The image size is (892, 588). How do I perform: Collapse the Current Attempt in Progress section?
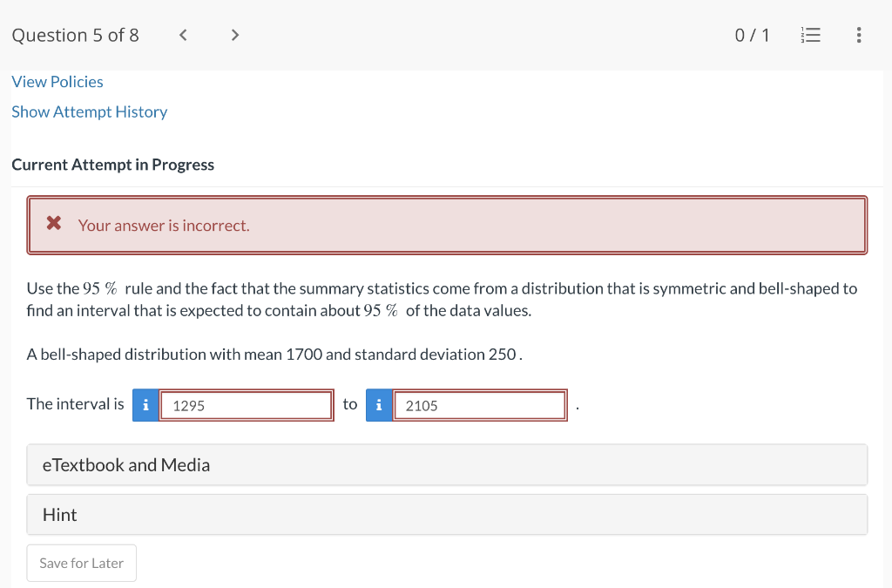[112, 165]
